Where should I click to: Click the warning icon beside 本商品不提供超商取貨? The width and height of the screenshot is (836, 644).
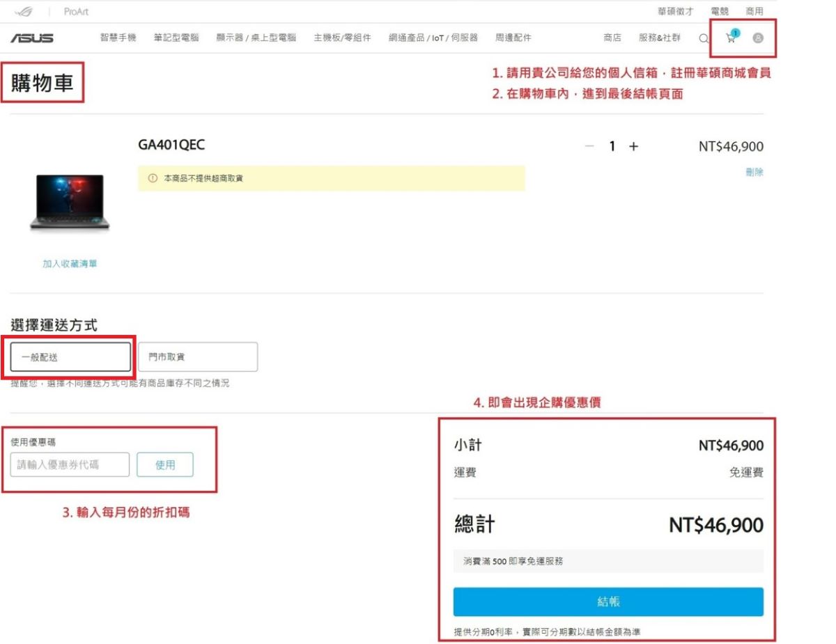pyautogui.click(x=153, y=179)
